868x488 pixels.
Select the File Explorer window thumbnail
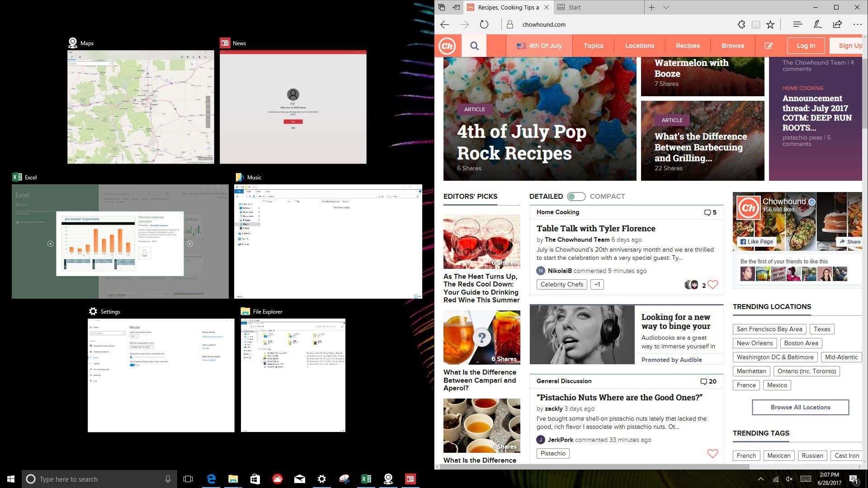(293, 375)
